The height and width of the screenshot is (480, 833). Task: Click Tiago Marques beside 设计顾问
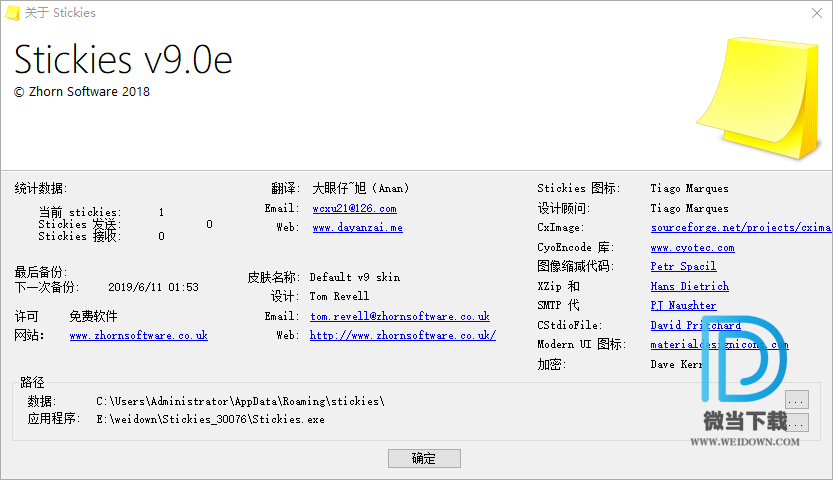pyautogui.click(x=690, y=209)
